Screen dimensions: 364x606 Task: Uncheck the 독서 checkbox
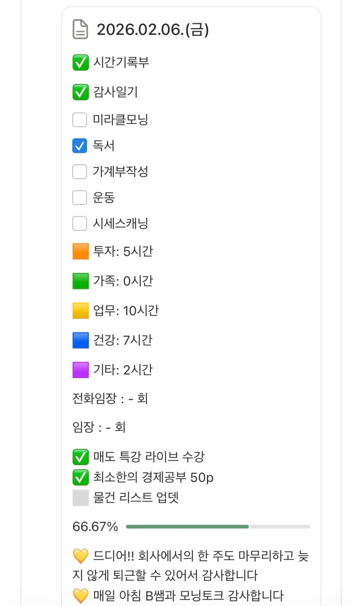pos(80,146)
